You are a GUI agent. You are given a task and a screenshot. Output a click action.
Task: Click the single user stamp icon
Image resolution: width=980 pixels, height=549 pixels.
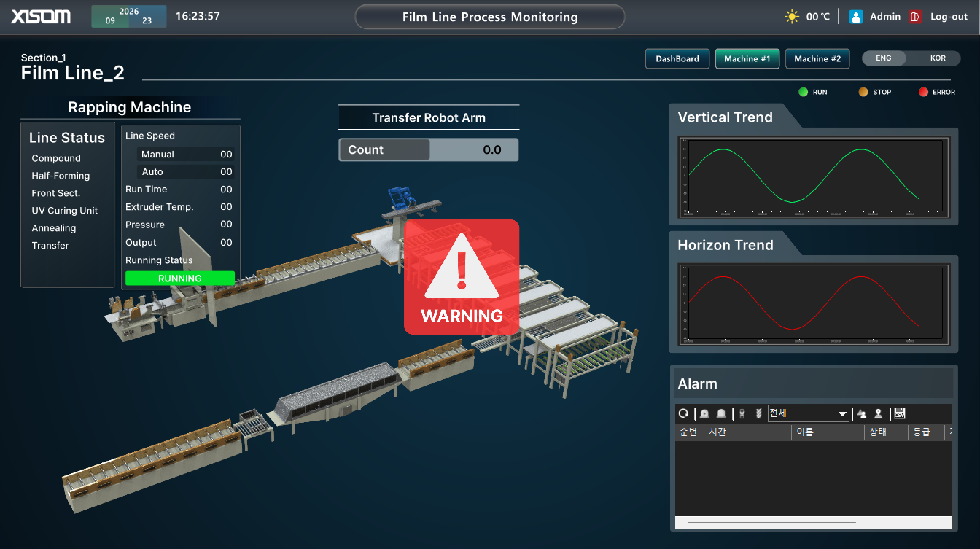click(879, 413)
